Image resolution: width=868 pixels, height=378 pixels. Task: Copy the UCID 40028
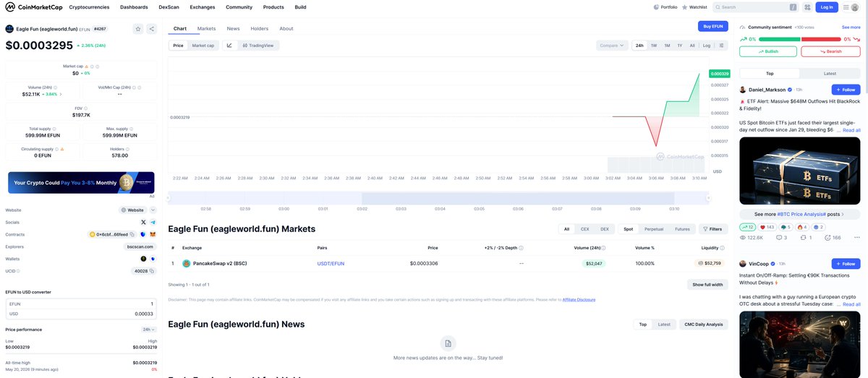153,271
